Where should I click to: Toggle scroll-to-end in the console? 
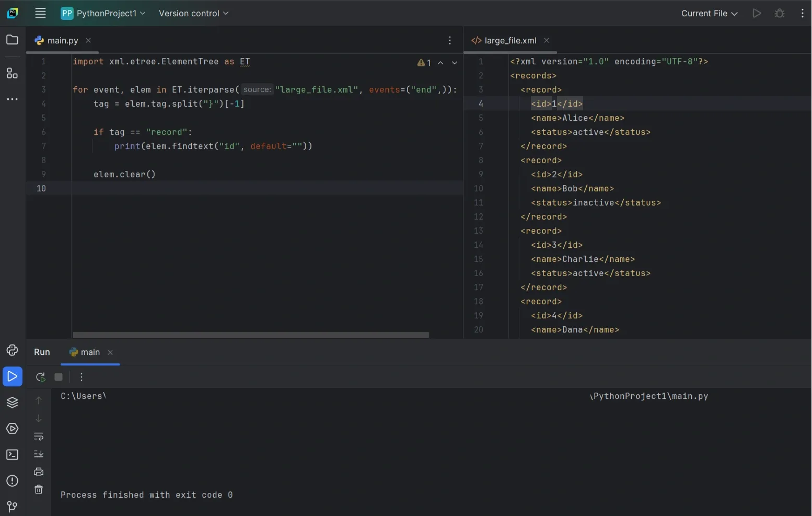point(39,454)
